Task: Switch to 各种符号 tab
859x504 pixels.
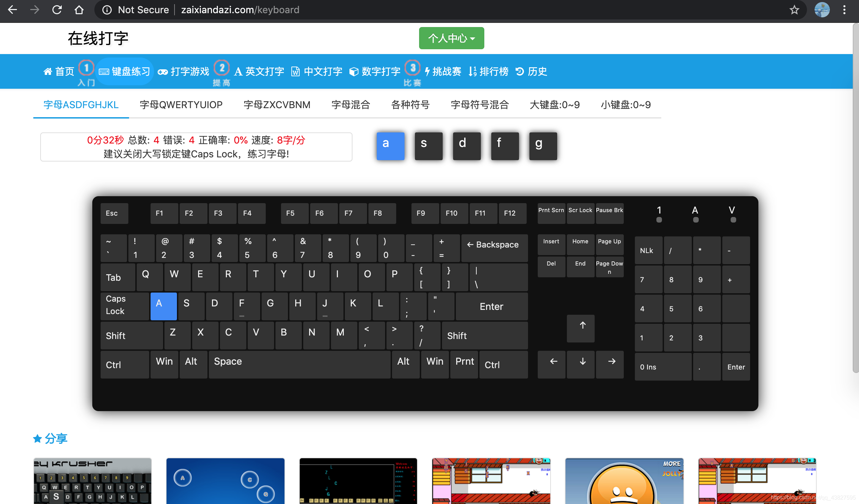Action: coord(410,105)
